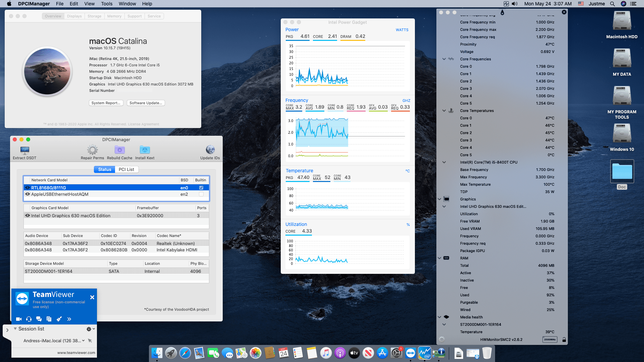Click the Repair Perms gear icon
Screen dimensions: 644x362
point(92,149)
